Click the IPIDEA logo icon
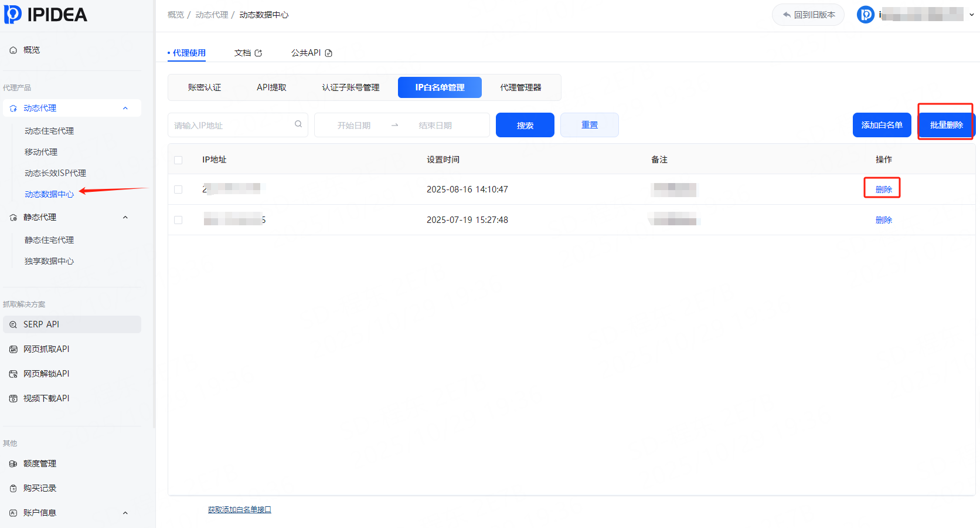Image resolution: width=980 pixels, height=528 pixels. pyautogui.click(x=13, y=15)
